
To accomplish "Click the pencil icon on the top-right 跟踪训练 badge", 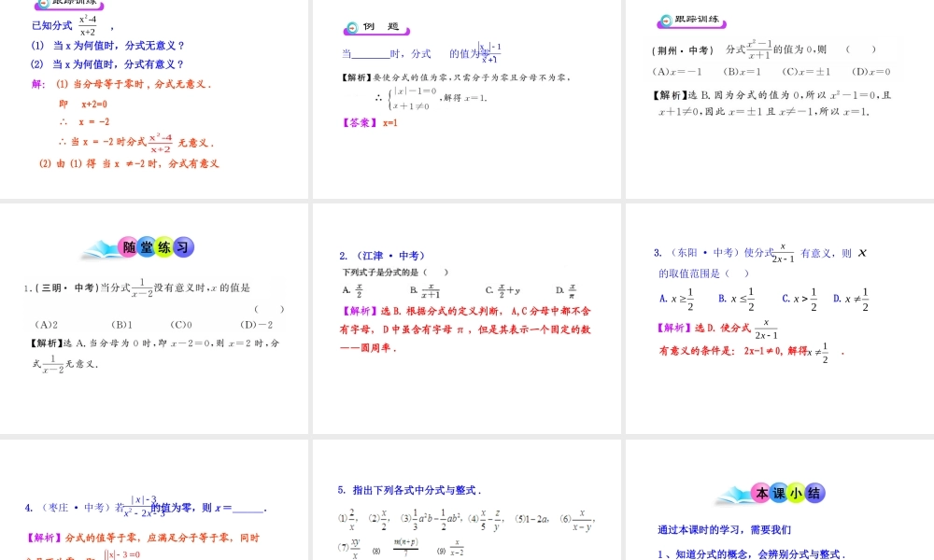I will click(x=666, y=20).
